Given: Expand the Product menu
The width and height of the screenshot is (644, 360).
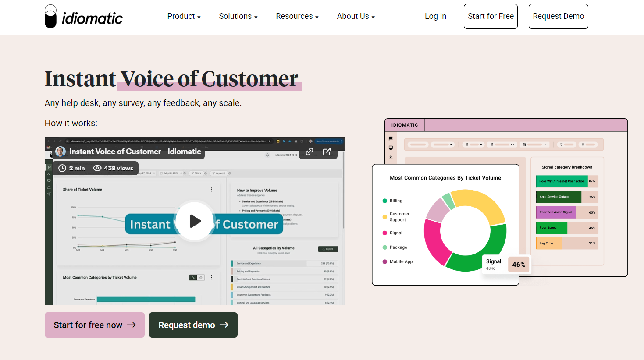Looking at the screenshot, I should 184,16.
